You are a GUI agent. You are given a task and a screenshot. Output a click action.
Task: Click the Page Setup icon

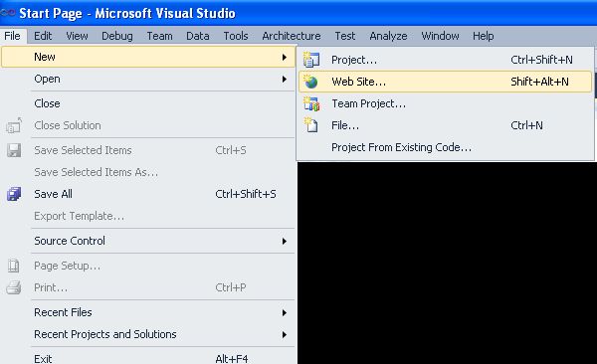(14, 266)
